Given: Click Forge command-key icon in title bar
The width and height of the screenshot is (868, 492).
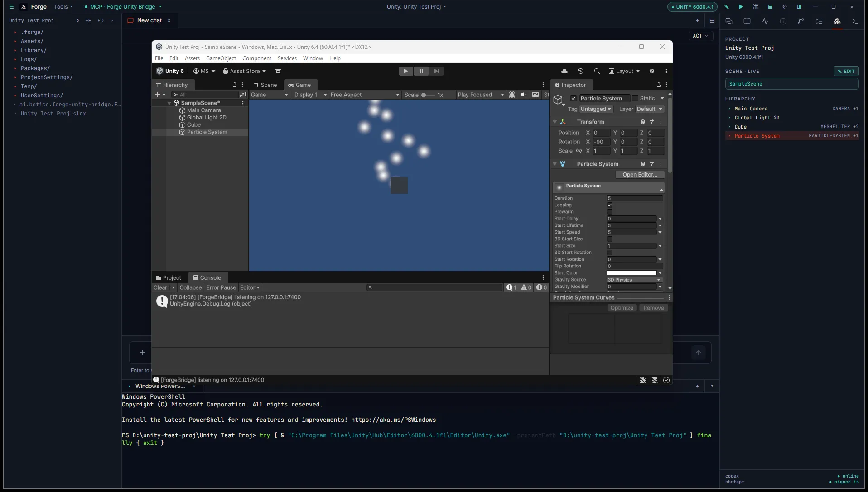Looking at the screenshot, I should 756,7.
